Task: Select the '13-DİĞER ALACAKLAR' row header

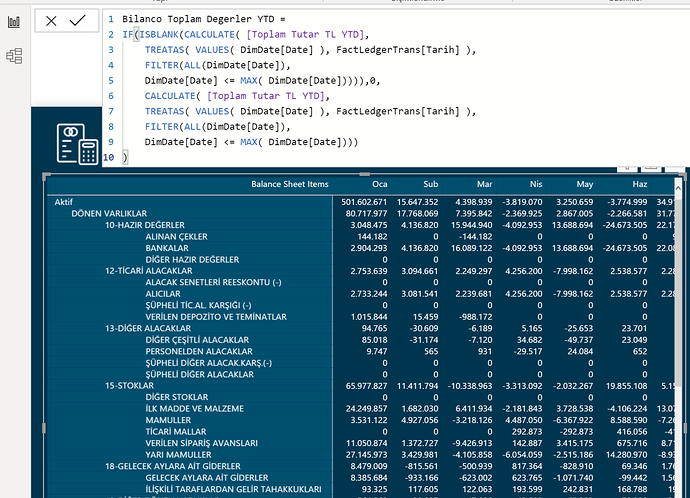Action: [148, 328]
